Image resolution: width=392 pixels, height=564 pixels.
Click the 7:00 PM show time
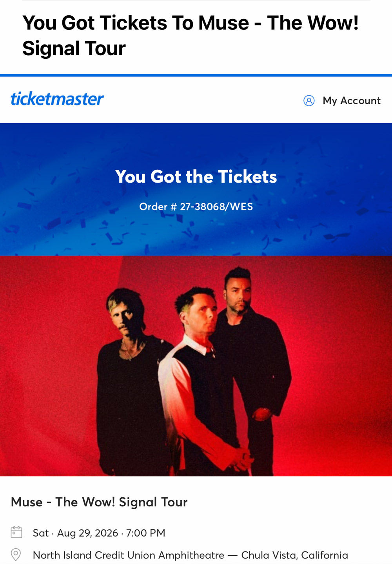(145, 533)
